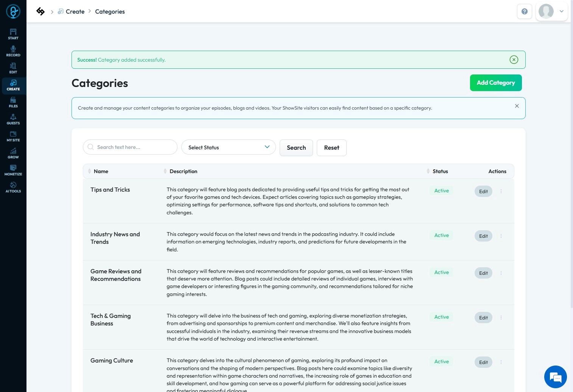Select the Create section in sidebar

point(13,85)
